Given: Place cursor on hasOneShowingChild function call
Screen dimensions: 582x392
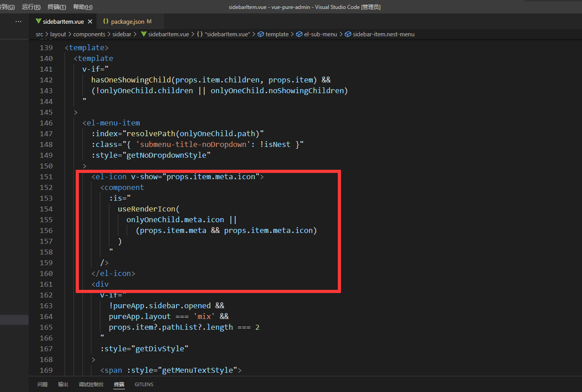Looking at the screenshot, I should [x=131, y=80].
